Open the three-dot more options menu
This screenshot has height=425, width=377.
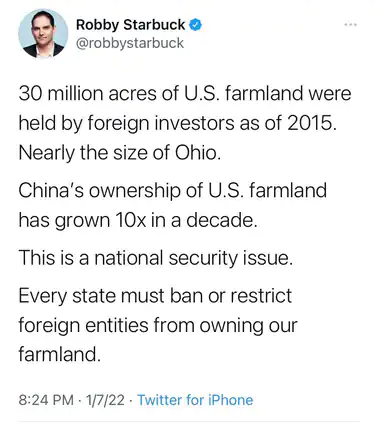click(351, 25)
